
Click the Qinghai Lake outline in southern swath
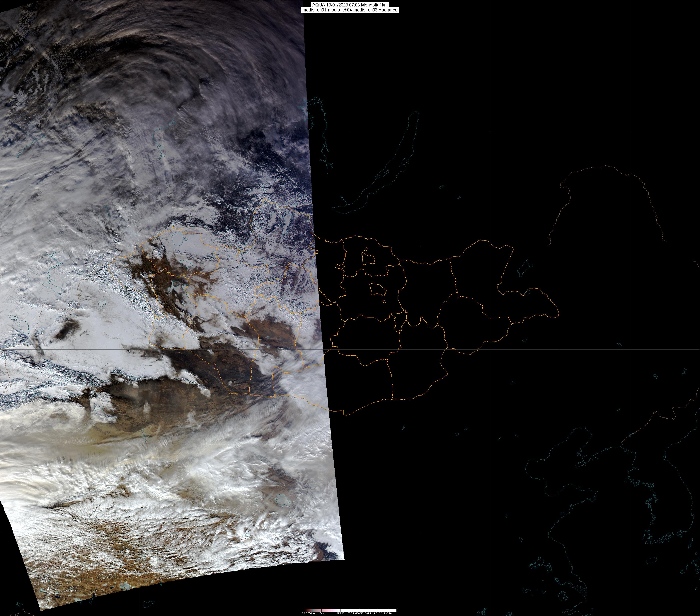pos(283,501)
